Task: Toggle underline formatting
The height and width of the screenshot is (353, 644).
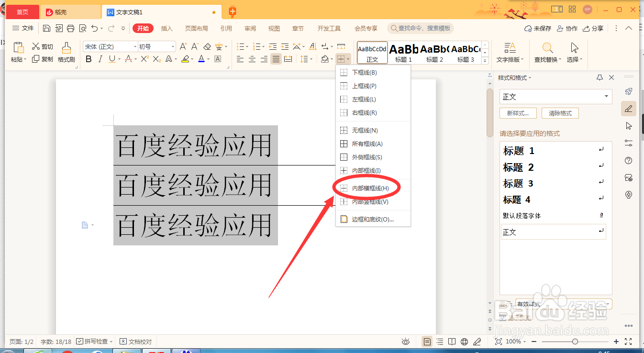Action: tap(112, 59)
